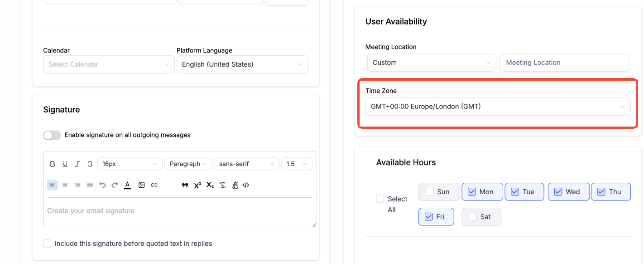Check Include signature before quoted text
Image resolution: width=644 pixels, height=264 pixels.
coord(47,244)
